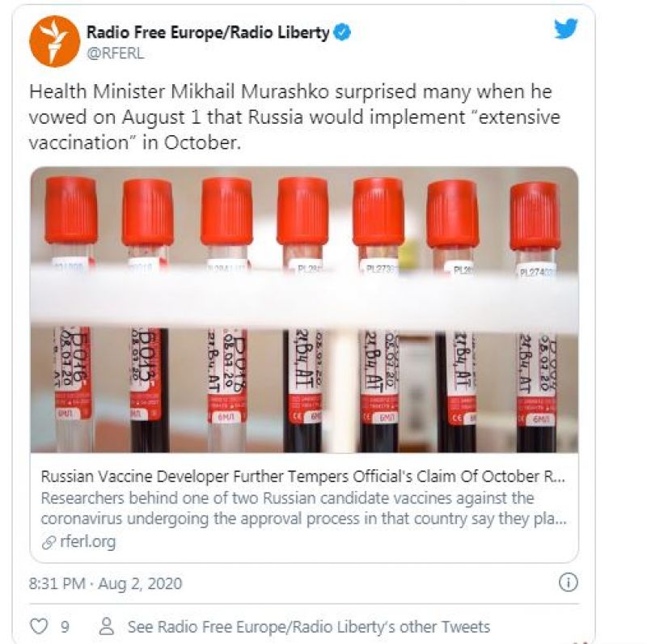Click the rferl.org domain link
647x644 pixels.
[88, 541]
